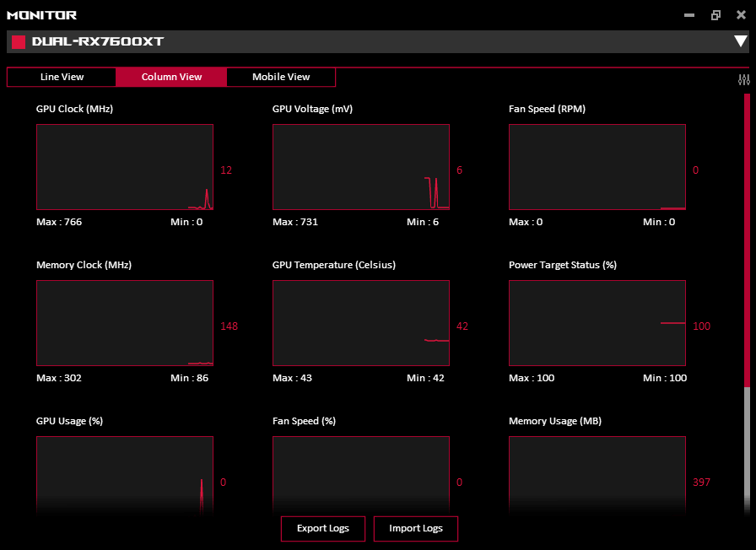This screenshot has height=550, width=756.
Task: Click the Memory Clock (MHz) graph
Action: click(125, 323)
